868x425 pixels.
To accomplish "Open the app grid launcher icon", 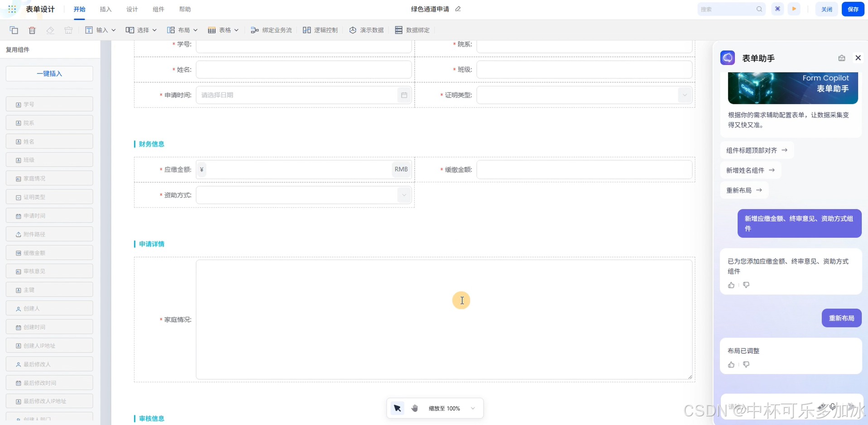I will pos(12,9).
